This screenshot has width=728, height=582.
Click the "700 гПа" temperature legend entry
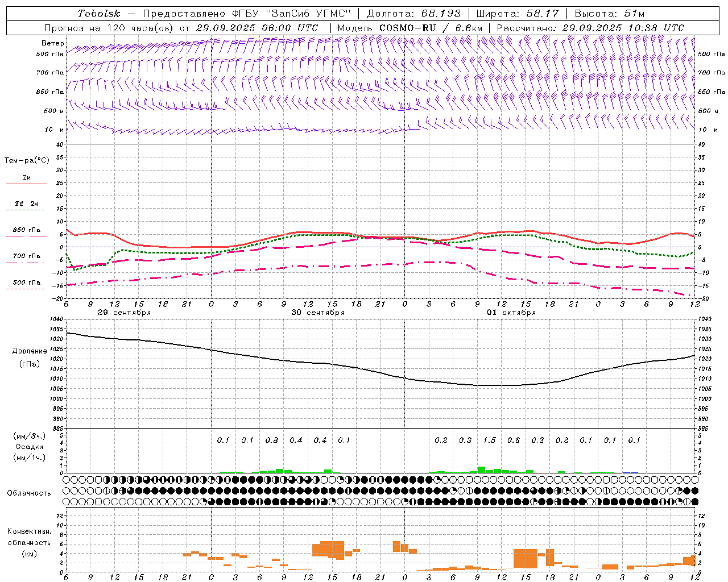(27, 256)
